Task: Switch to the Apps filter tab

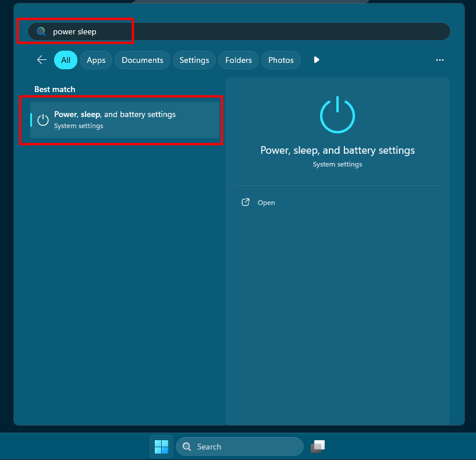Action: coord(96,60)
